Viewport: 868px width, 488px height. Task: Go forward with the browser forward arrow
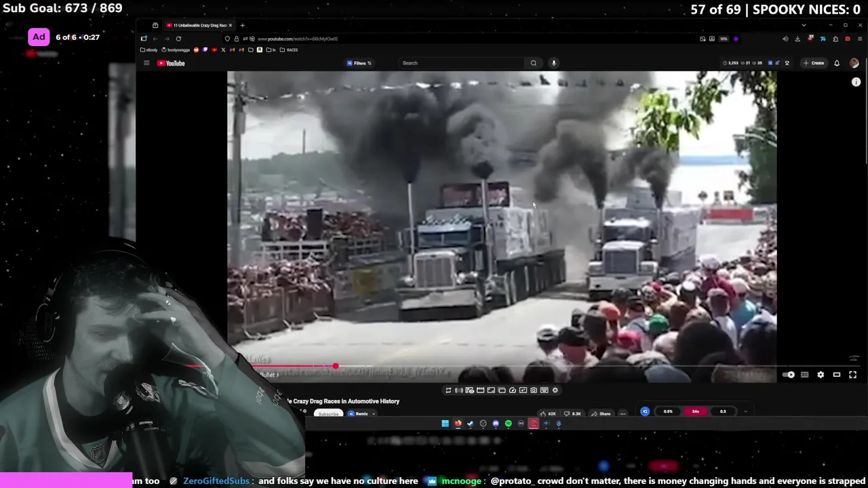click(x=167, y=39)
